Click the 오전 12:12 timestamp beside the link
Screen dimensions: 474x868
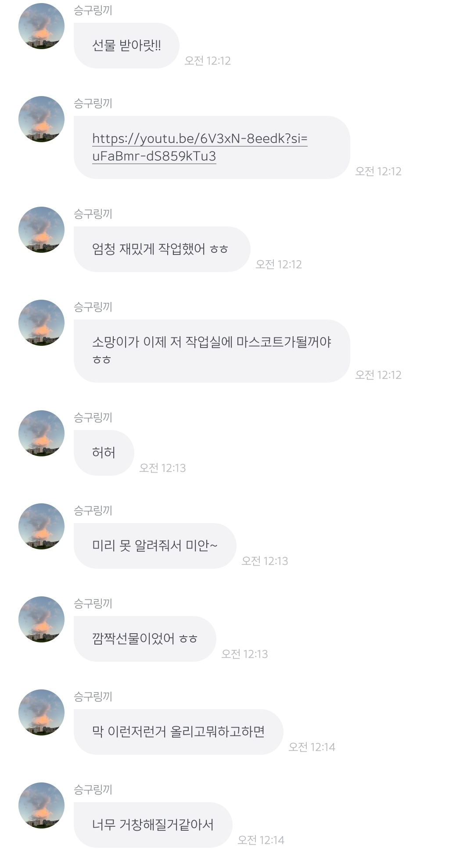click(x=378, y=171)
